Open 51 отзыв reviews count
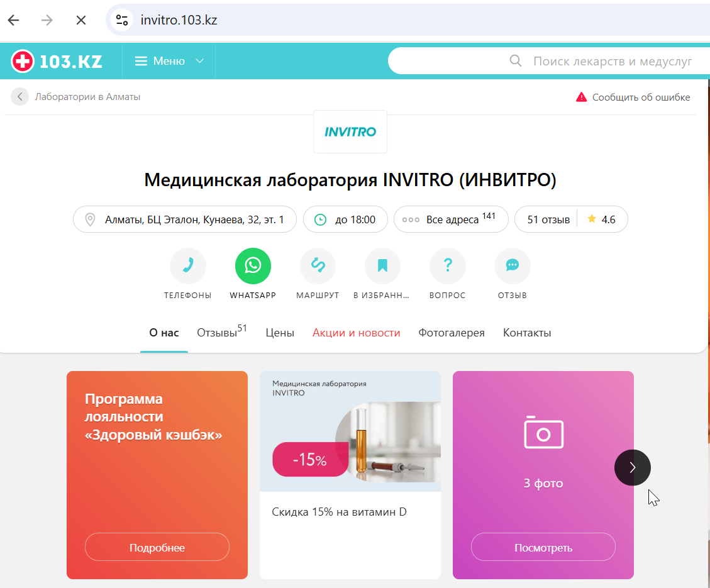 (548, 219)
